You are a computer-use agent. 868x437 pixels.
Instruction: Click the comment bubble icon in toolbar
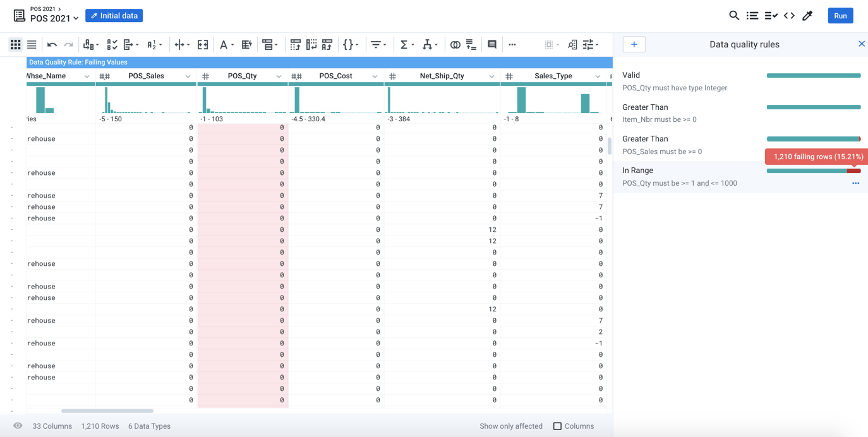pos(491,45)
